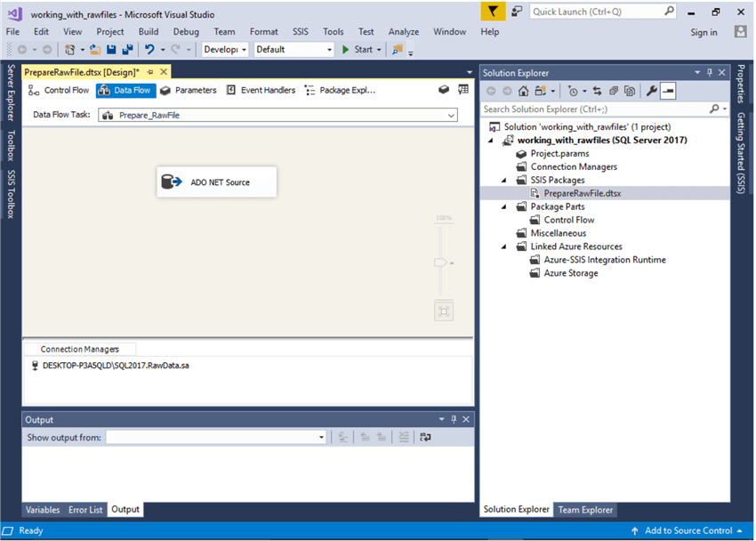
Task: Collapse the SSIS Packages folder
Action: (x=503, y=181)
